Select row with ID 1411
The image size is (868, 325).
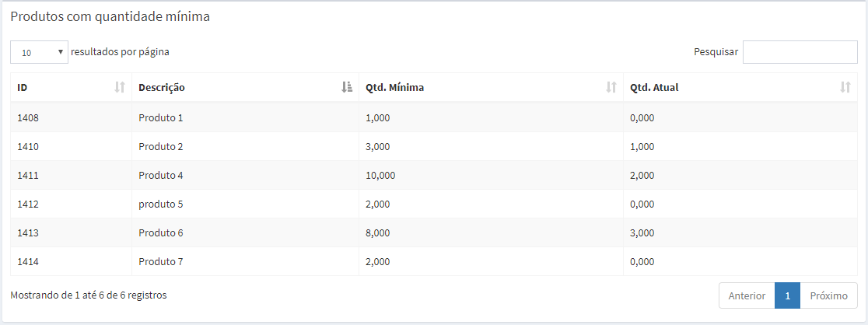point(28,176)
